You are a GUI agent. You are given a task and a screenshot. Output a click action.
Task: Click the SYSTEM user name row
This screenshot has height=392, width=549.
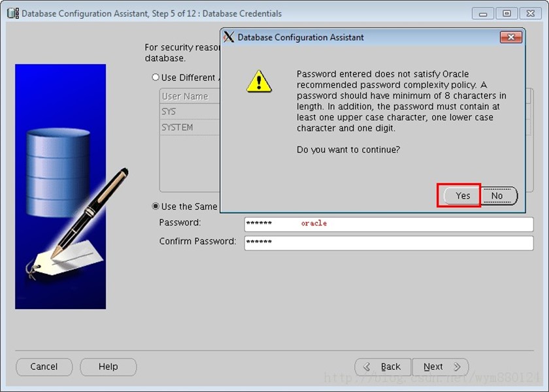coord(190,127)
